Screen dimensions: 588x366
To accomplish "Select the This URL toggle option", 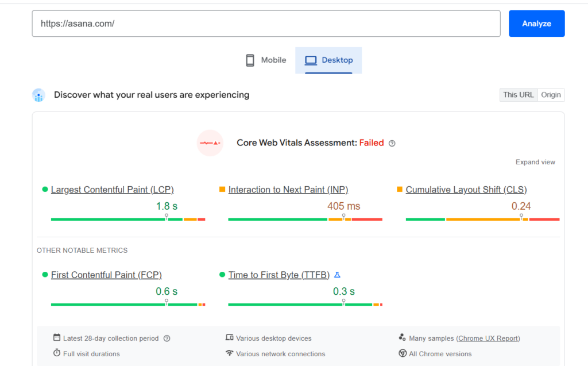I will click(x=518, y=95).
